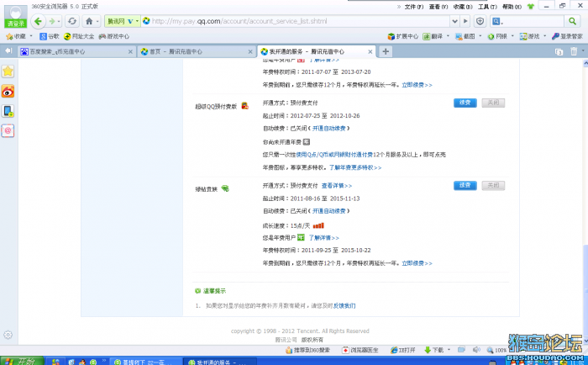
Task: Open the closed tabs trash icon
Action: coord(574,51)
